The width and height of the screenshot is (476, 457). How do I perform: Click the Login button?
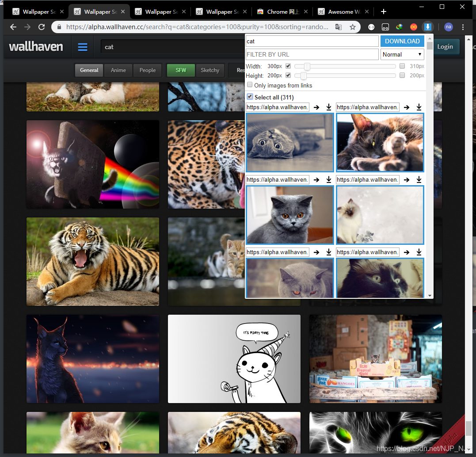click(x=445, y=46)
